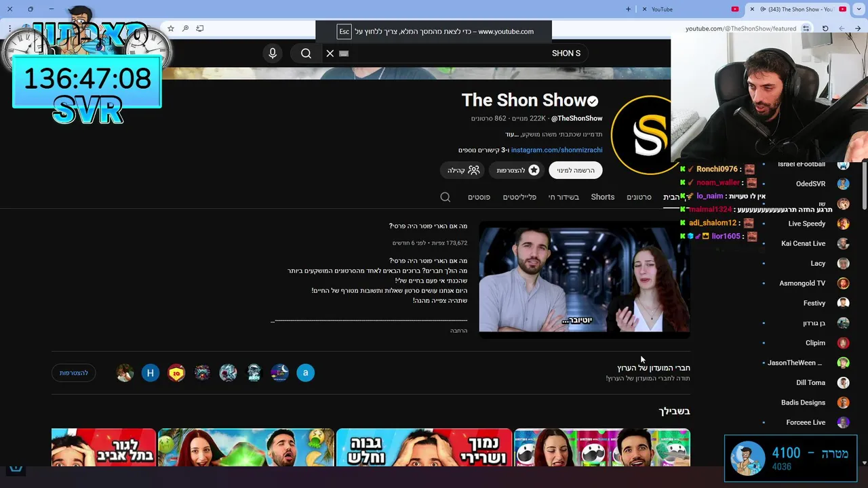Viewport: 868px width, 488px height.
Task: Expand the featured video description הרחבה
Action: [x=458, y=330]
